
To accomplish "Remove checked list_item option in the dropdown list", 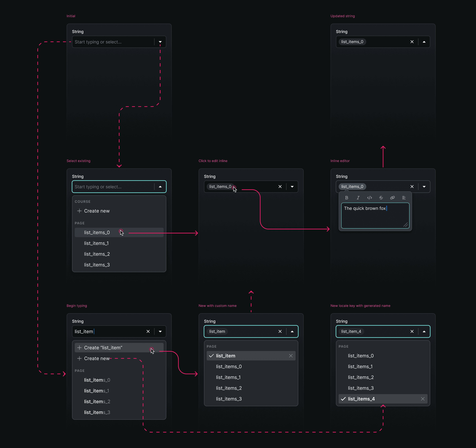I will coord(291,356).
